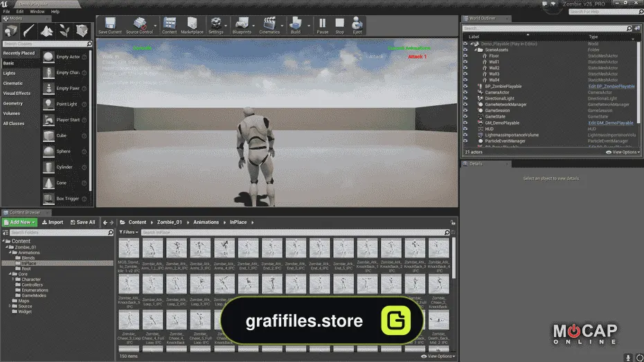Click the Build toolbar icon
The width and height of the screenshot is (644, 362).
296,26
